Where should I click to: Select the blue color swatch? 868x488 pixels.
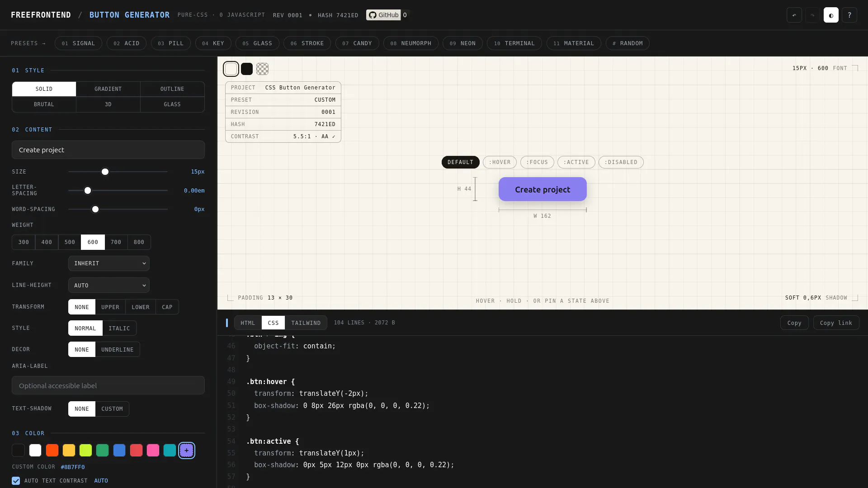click(119, 450)
